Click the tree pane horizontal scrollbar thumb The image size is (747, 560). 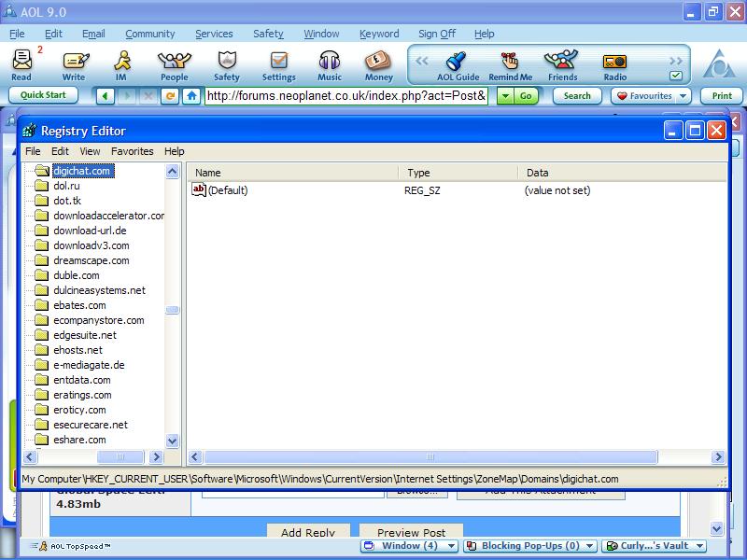pos(120,457)
